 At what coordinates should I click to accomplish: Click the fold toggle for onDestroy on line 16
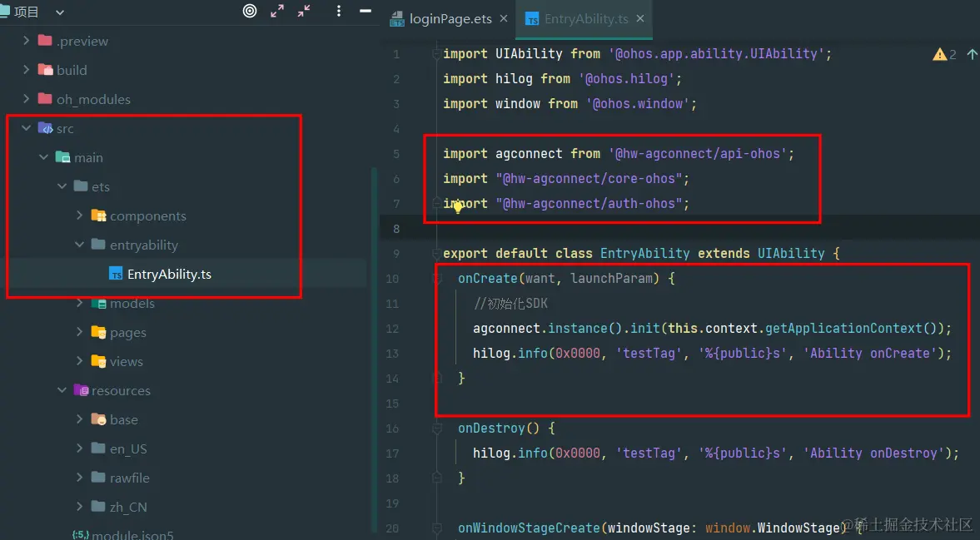[437, 429]
